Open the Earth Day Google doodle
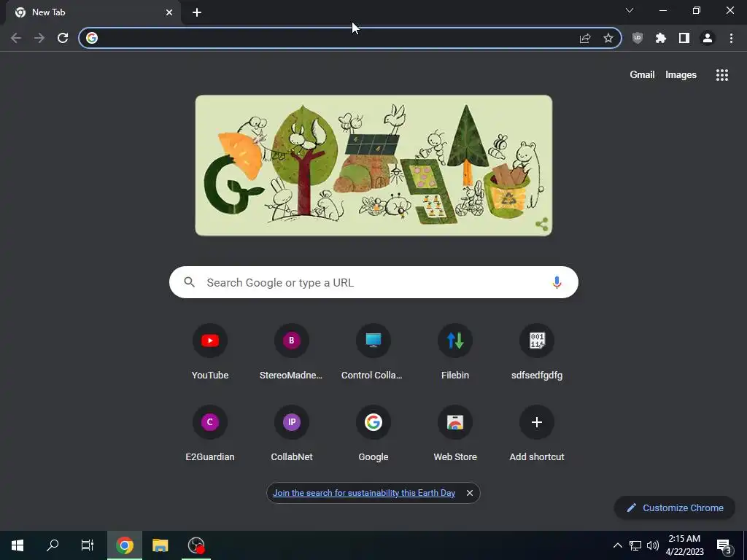Image resolution: width=747 pixels, height=560 pixels. point(373,166)
